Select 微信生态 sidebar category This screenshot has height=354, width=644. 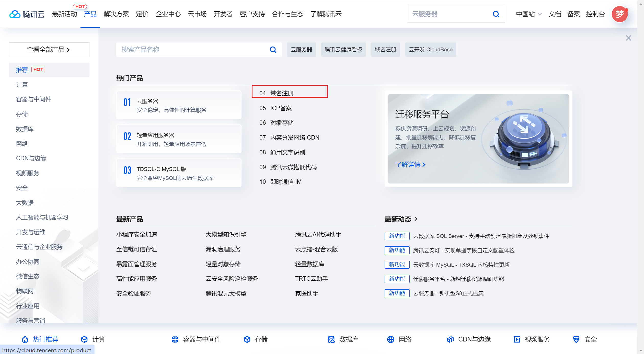[28, 276]
